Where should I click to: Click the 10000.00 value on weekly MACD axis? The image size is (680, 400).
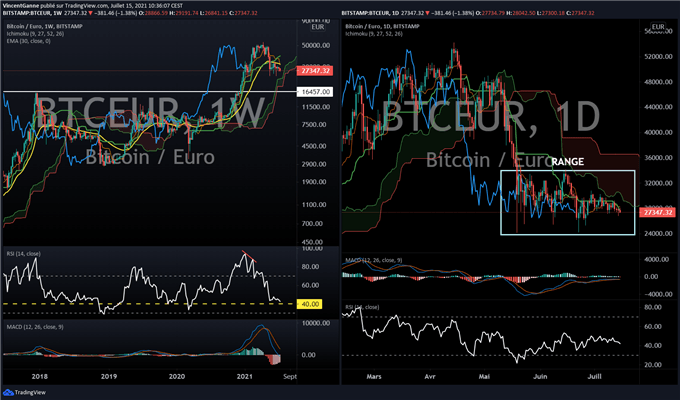pos(316,323)
